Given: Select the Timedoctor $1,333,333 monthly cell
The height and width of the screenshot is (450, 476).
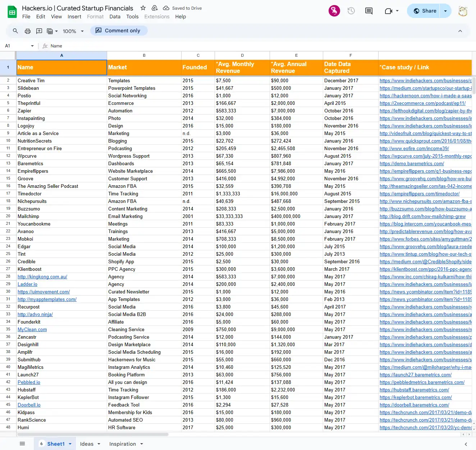Looking at the screenshot, I should (x=242, y=194).
